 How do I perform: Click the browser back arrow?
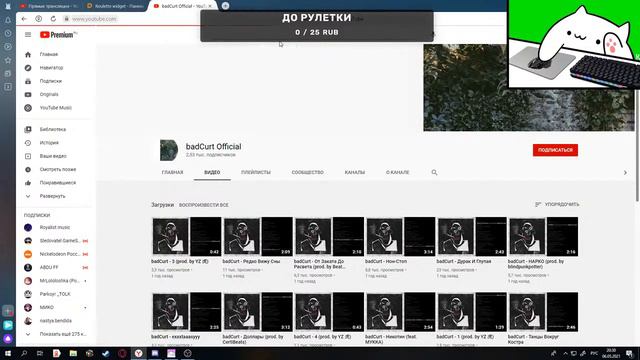(x=24, y=19)
